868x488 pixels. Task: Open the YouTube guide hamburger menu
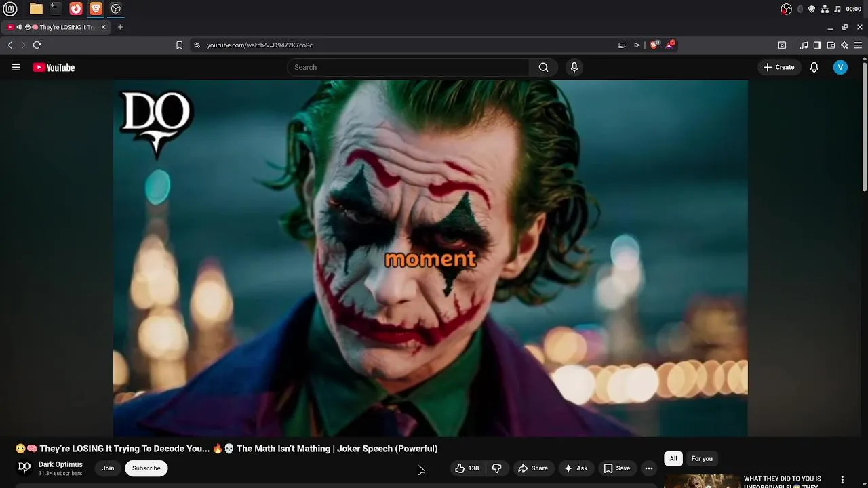pyautogui.click(x=16, y=67)
